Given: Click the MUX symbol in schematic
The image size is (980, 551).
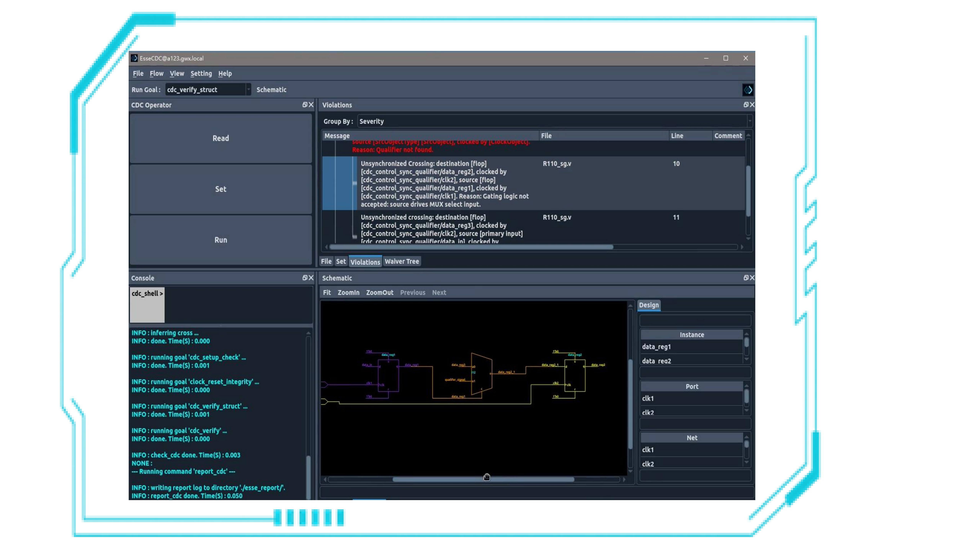Looking at the screenshot, I should pos(482,374).
